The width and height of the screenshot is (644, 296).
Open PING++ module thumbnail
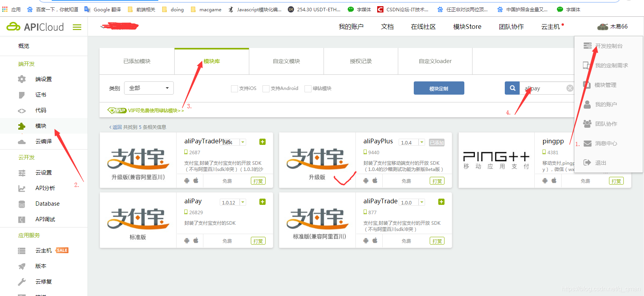point(497,160)
